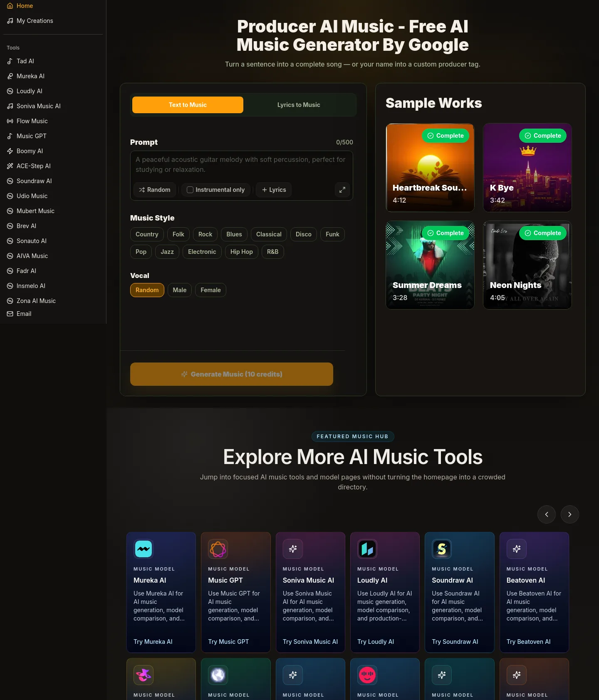Image resolution: width=599 pixels, height=700 pixels.
Task: Click the Soundraw AI sidebar icon
Action: click(x=10, y=181)
